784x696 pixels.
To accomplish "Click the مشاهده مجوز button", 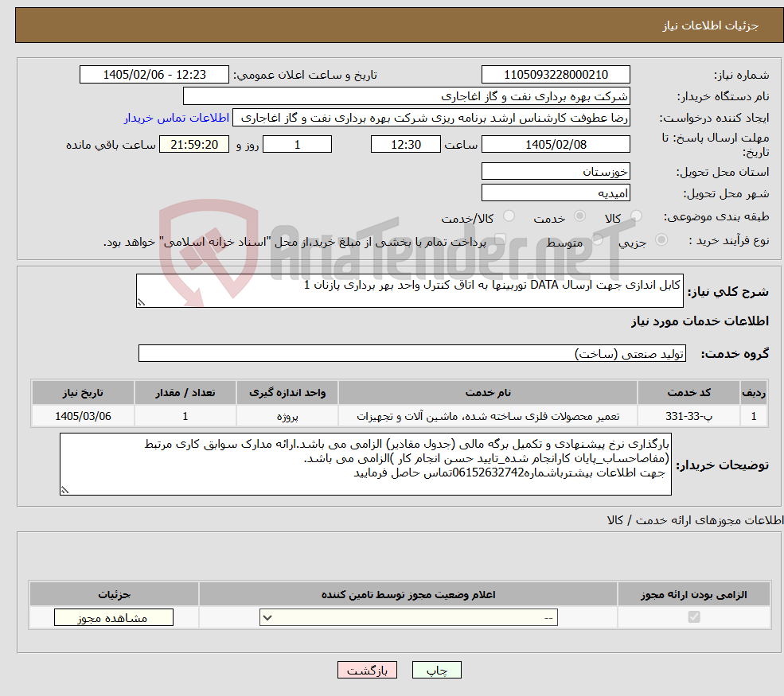I will click(114, 617).
